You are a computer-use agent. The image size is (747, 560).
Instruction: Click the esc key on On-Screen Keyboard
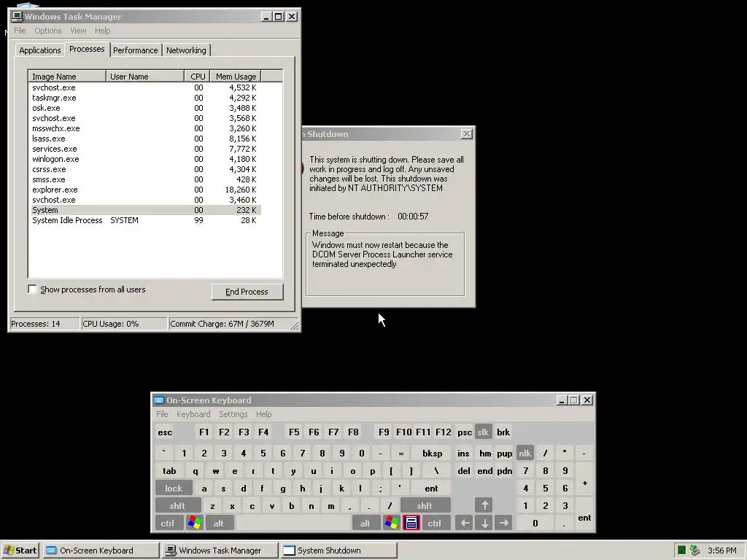(x=166, y=432)
